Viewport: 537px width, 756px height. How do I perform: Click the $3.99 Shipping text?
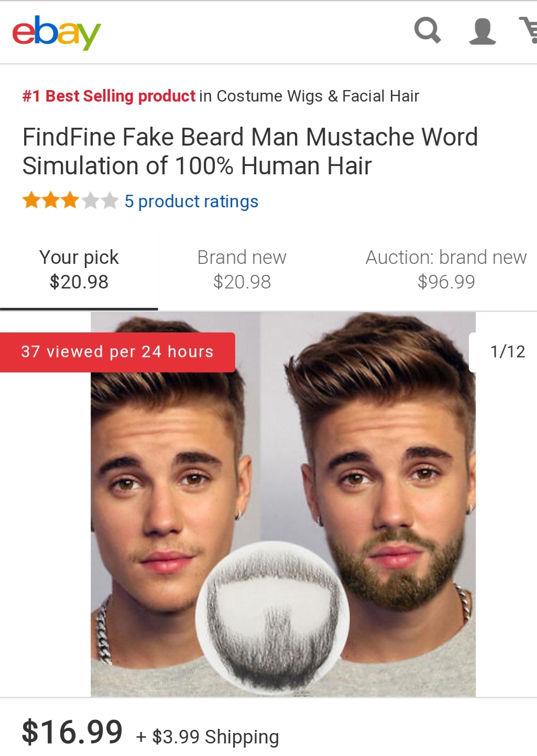tap(215, 737)
